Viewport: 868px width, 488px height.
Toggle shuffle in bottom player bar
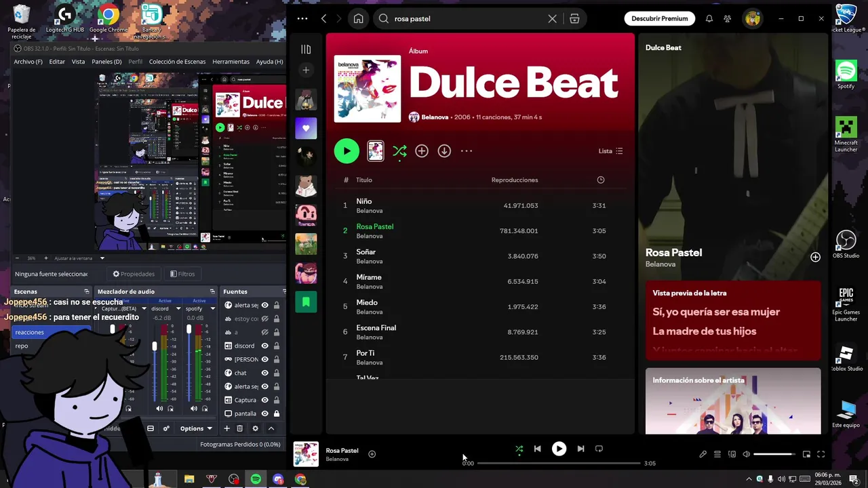(x=519, y=449)
